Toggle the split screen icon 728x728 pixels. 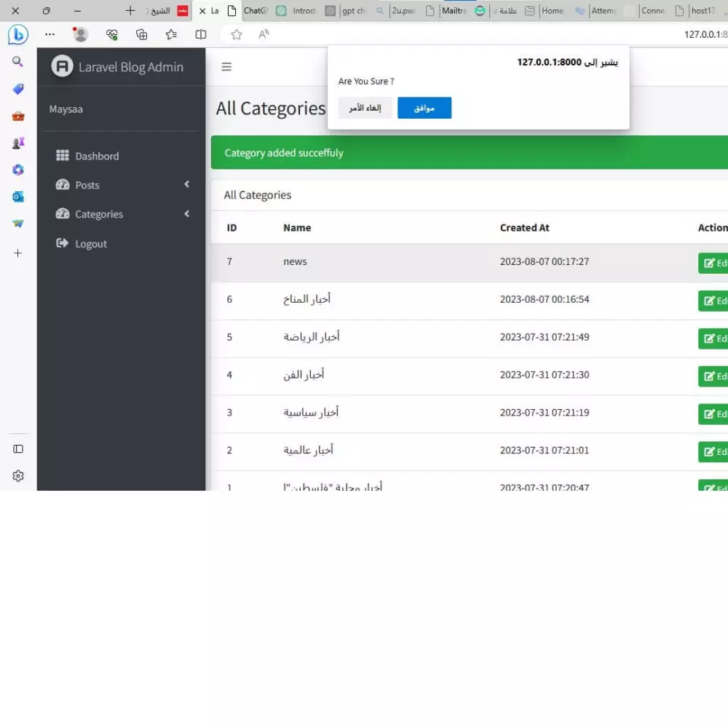click(201, 34)
